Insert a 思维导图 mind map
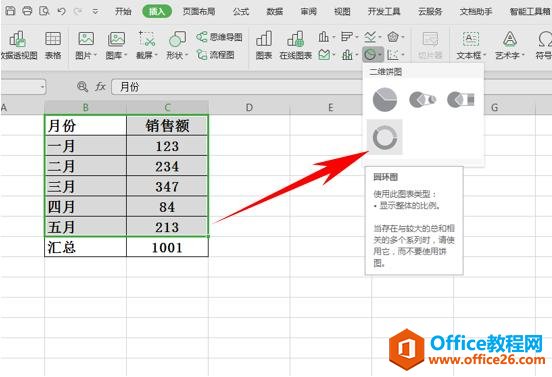The image size is (552, 377). 220,37
